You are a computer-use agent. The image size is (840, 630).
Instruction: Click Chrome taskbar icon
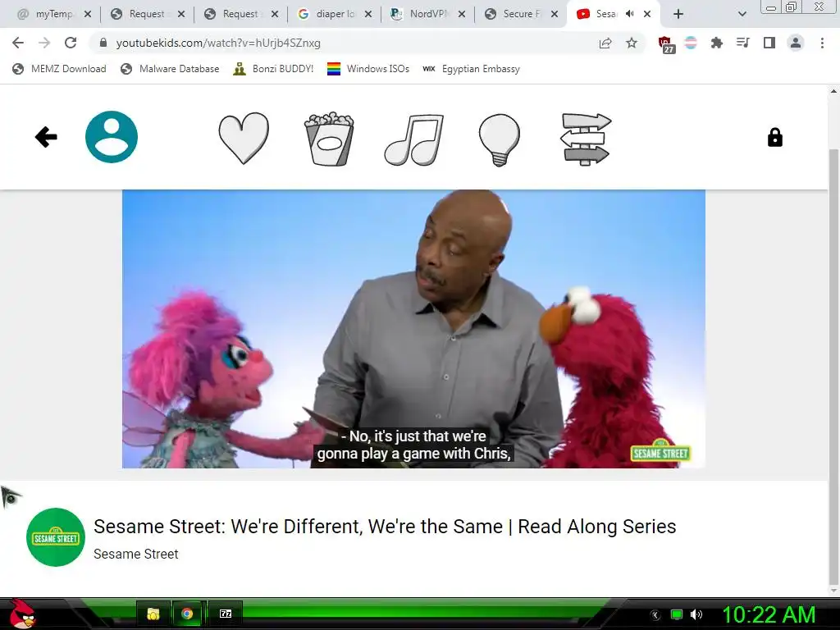pyautogui.click(x=187, y=614)
